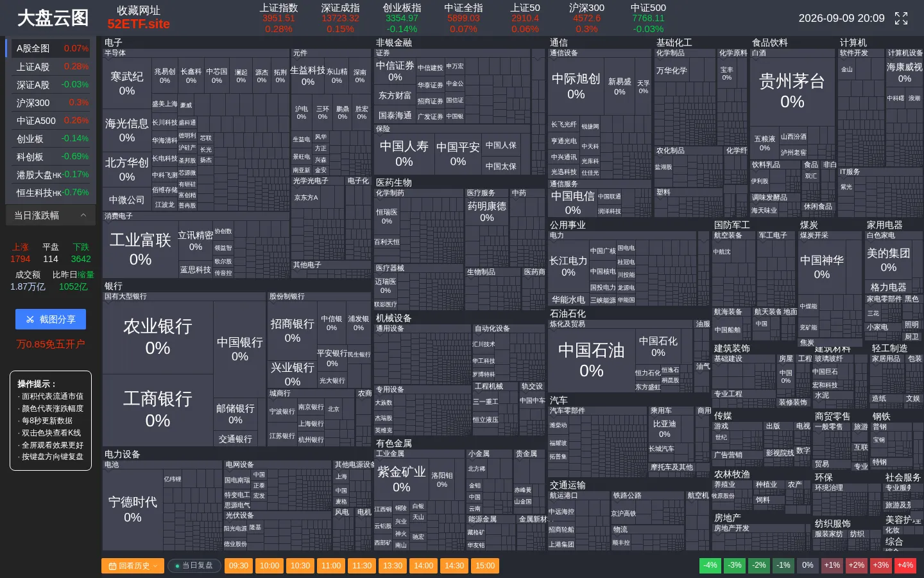
Task: Click the 大盘云图 logo title
Action: 53,18
